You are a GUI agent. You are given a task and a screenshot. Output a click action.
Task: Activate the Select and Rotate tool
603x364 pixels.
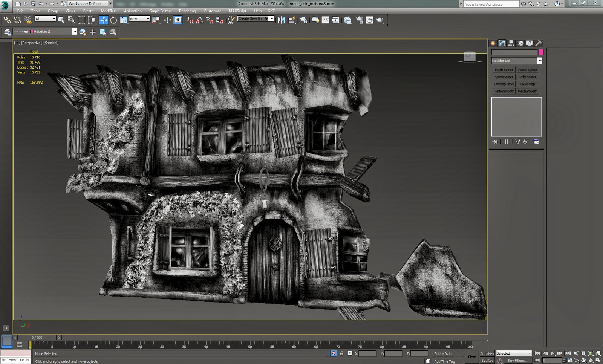tap(113, 20)
